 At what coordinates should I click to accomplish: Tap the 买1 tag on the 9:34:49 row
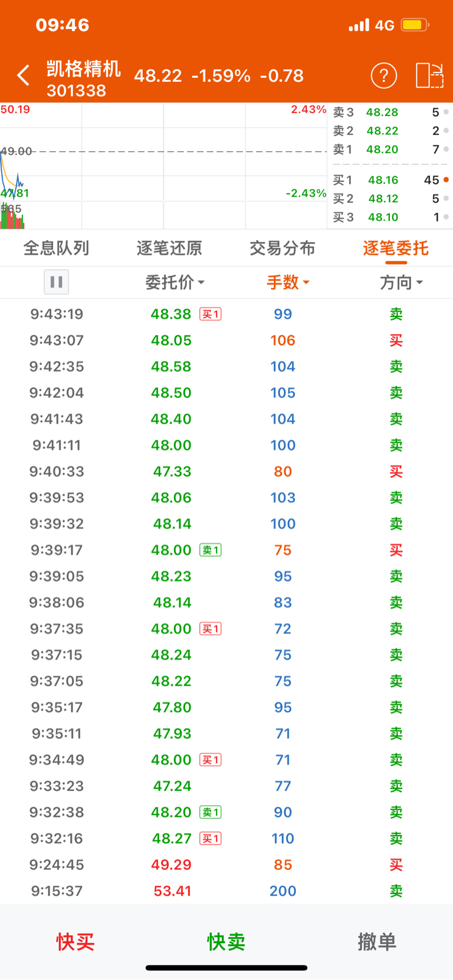coord(211,760)
